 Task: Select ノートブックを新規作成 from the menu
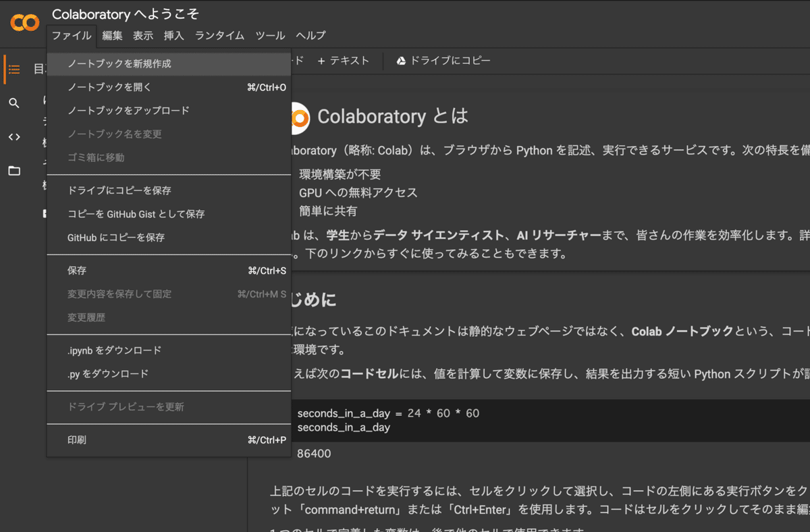tap(169, 63)
